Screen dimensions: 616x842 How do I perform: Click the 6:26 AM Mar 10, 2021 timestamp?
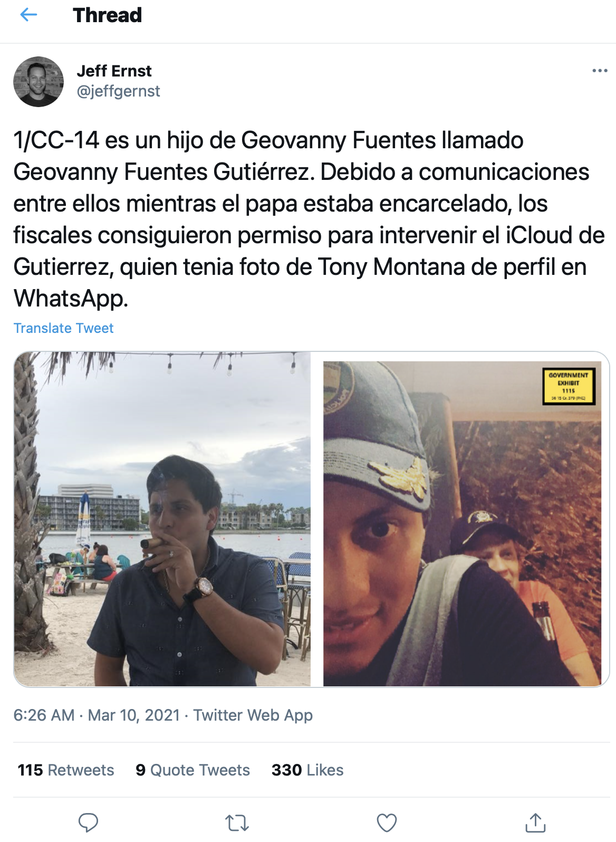97,715
